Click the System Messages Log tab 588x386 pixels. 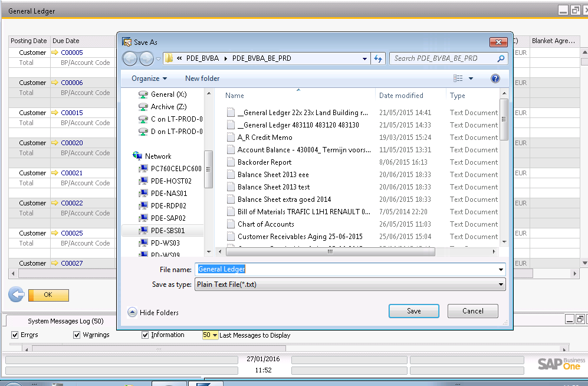tap(65, 321)
